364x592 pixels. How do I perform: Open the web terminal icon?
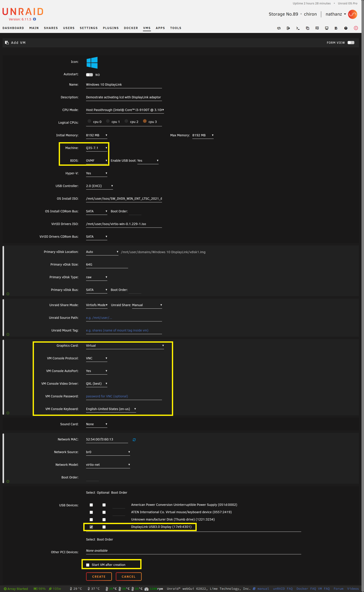tap(298, 28)
